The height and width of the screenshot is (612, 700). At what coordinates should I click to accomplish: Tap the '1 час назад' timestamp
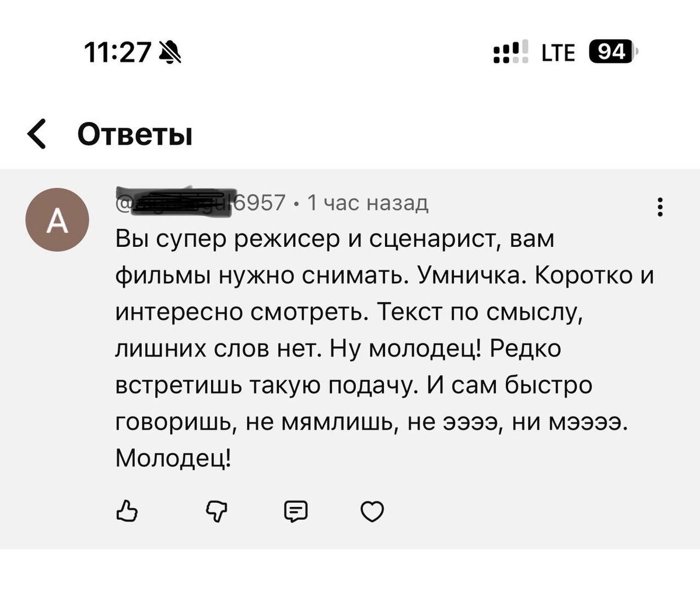[x=367, y=202]
